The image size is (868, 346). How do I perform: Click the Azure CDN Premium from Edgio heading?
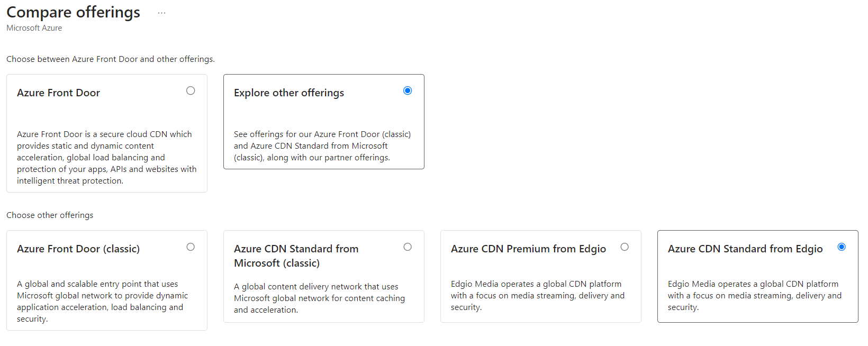[528, 249]
